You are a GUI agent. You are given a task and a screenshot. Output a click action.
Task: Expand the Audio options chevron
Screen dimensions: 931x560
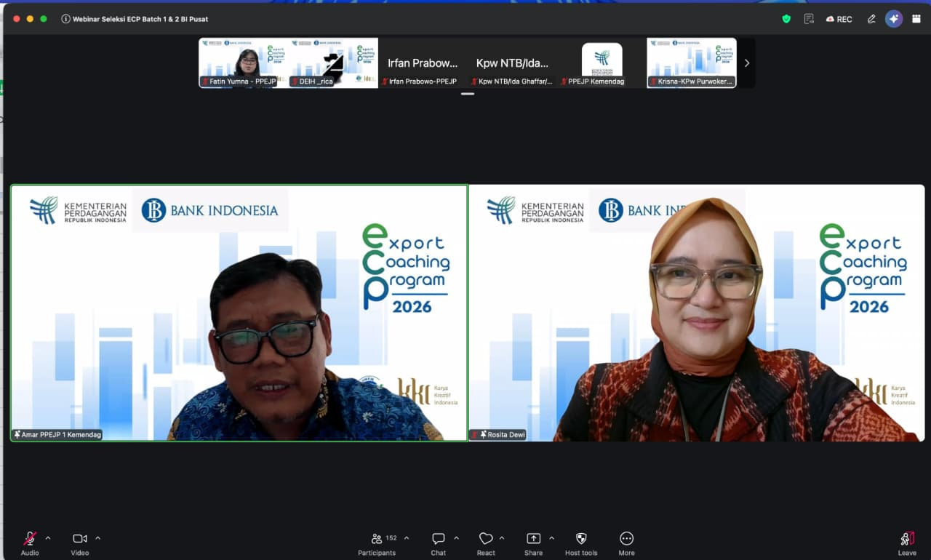point(48,538)
